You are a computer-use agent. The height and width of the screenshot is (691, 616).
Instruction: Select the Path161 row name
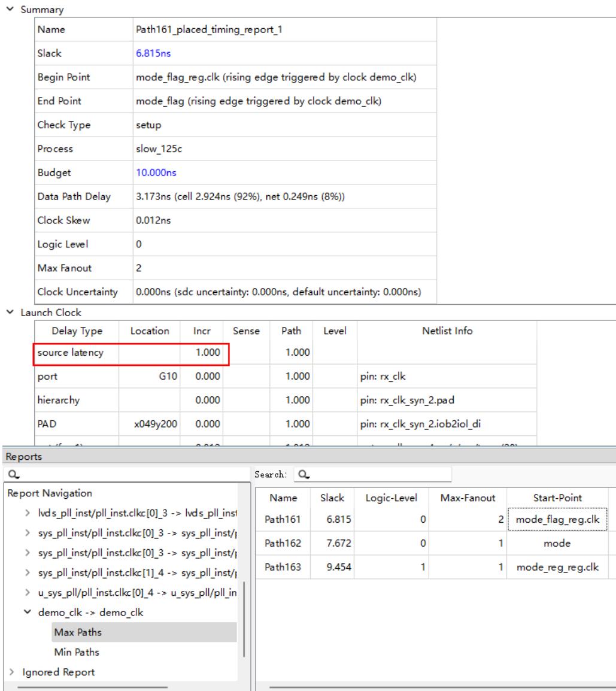coord(283,519)
